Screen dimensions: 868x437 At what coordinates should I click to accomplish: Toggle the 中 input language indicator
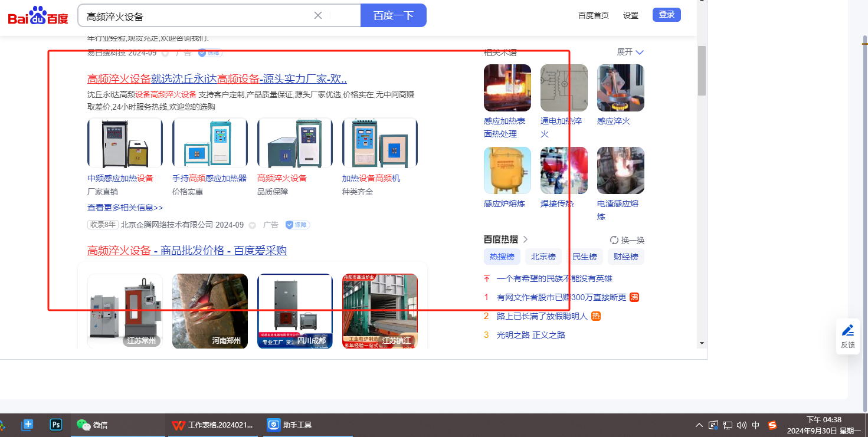pos(756,425)
